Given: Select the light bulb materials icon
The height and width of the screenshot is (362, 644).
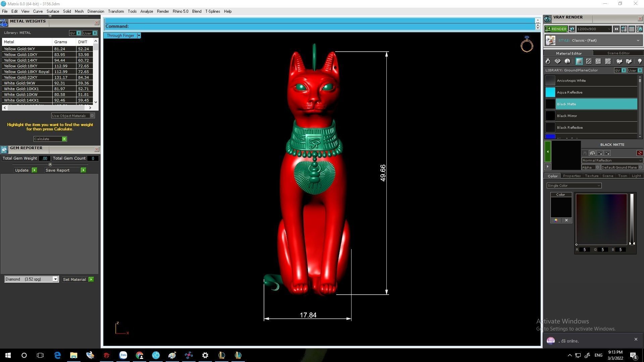Looking at the screenshot, I should (640, 61).
